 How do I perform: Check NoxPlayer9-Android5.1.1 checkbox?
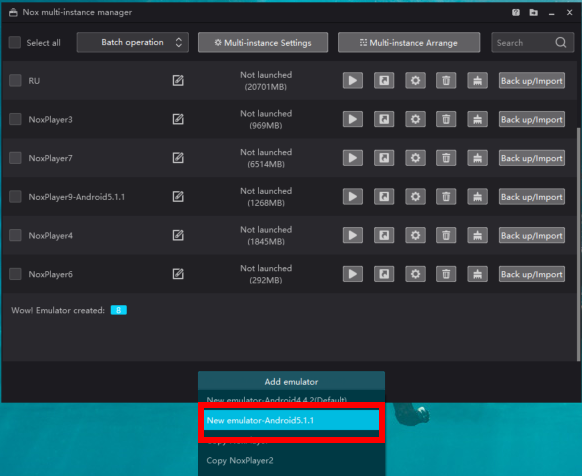(15, 196)
